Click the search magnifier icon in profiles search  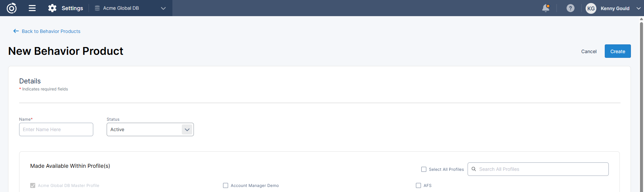(474, 169)
